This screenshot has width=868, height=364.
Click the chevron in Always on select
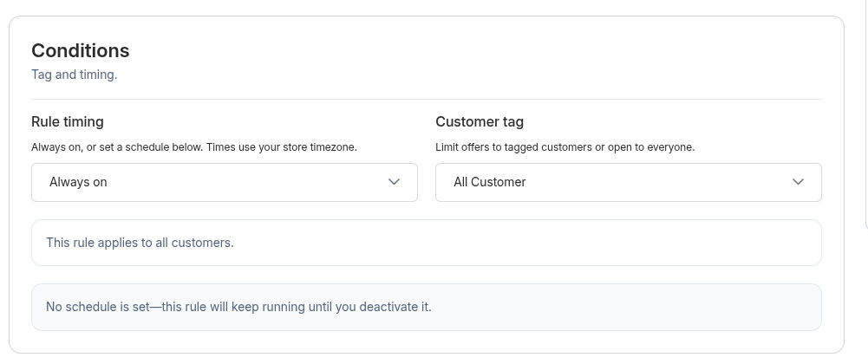click(x=395, y=182)
